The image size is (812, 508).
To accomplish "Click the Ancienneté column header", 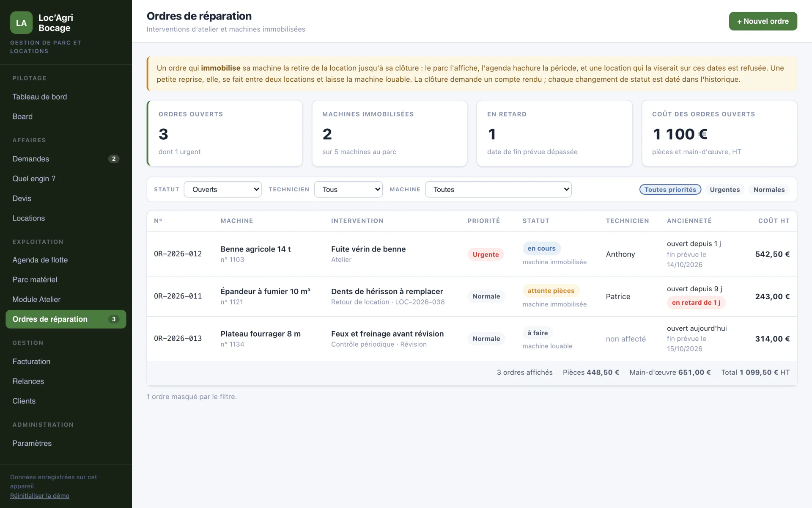I will [x=689, y=221].
